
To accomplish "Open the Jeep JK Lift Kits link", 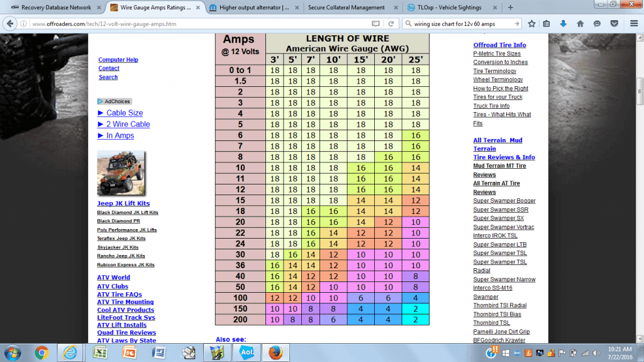I will pos(123,203).
